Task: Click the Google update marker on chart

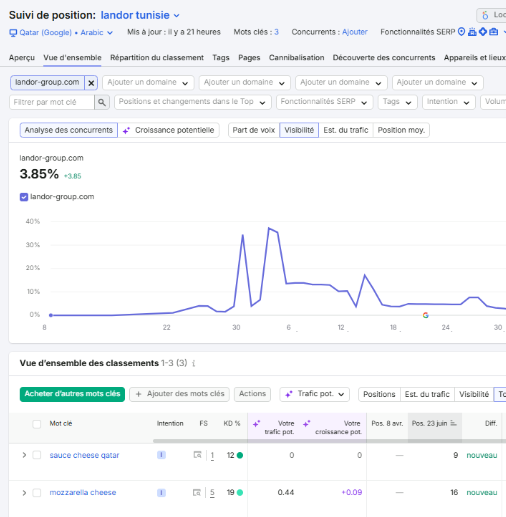Action: coord(425,315)
